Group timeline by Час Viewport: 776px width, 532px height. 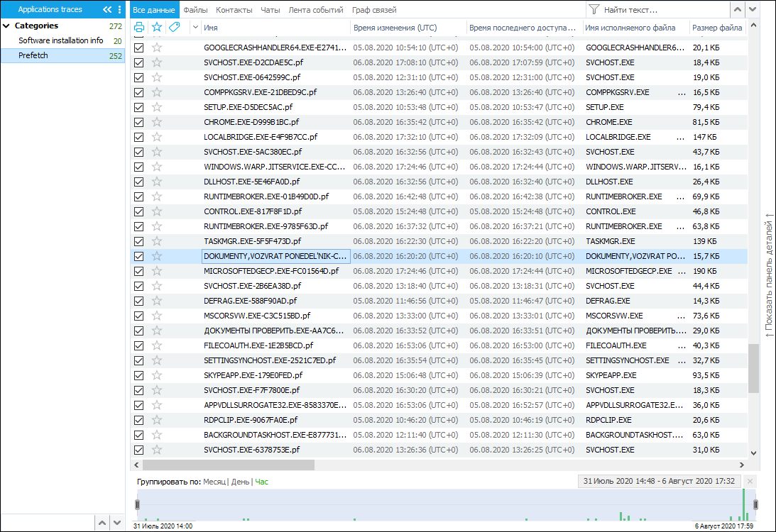[x=261, y=482]
